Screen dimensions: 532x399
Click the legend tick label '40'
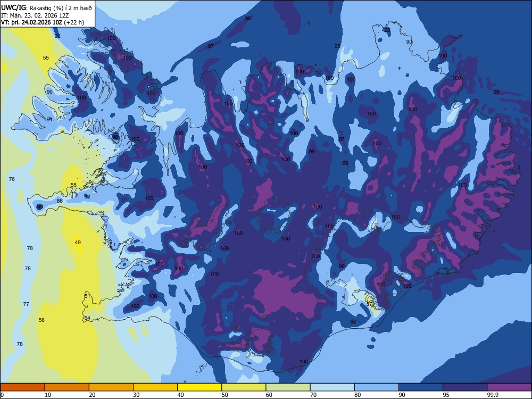click(x=181, y=395)
